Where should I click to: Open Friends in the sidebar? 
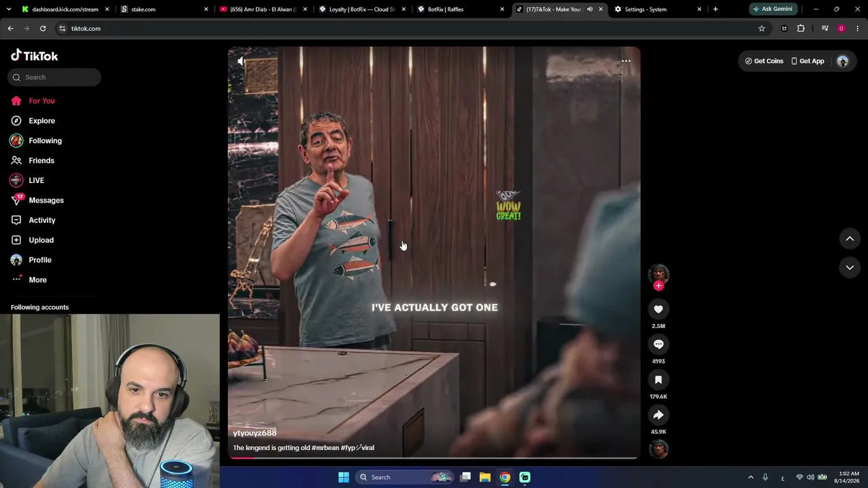tap(41, 161)
